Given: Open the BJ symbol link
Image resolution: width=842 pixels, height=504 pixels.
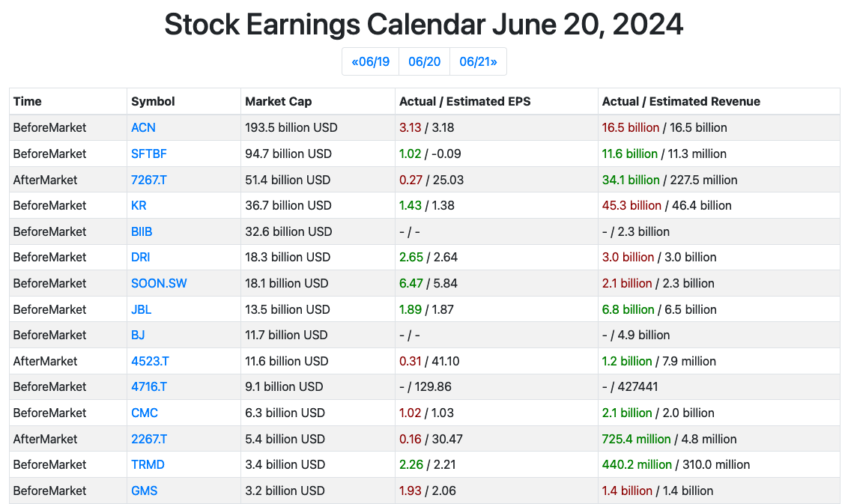Looking at the screenshot, I should point(138,336).
